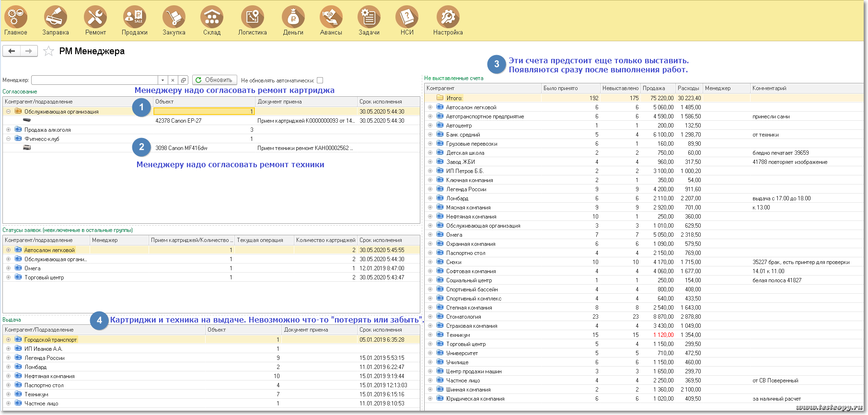Open the Настройка section icon
The image size is (868, 415).
(x=448, y=18)
